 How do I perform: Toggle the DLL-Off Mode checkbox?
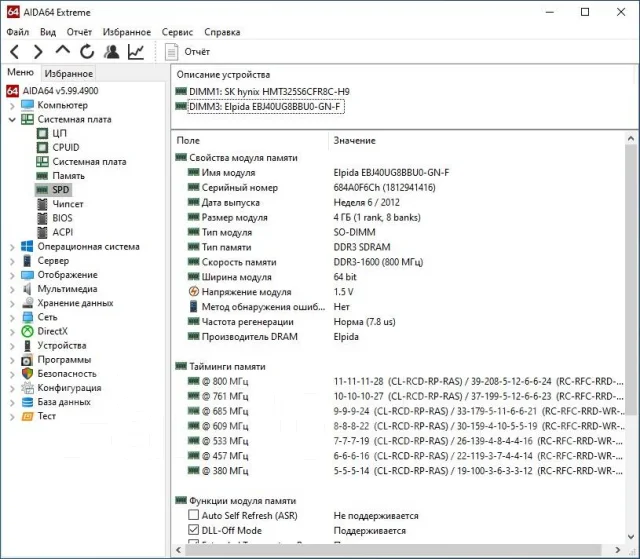point(193,530)
